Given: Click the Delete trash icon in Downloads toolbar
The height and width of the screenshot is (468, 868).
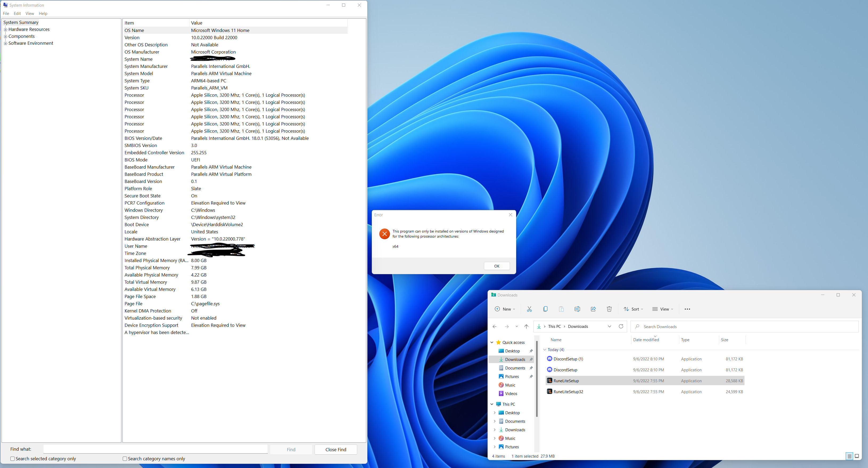Looking at the screenshot, I should (x=609, y=309).
